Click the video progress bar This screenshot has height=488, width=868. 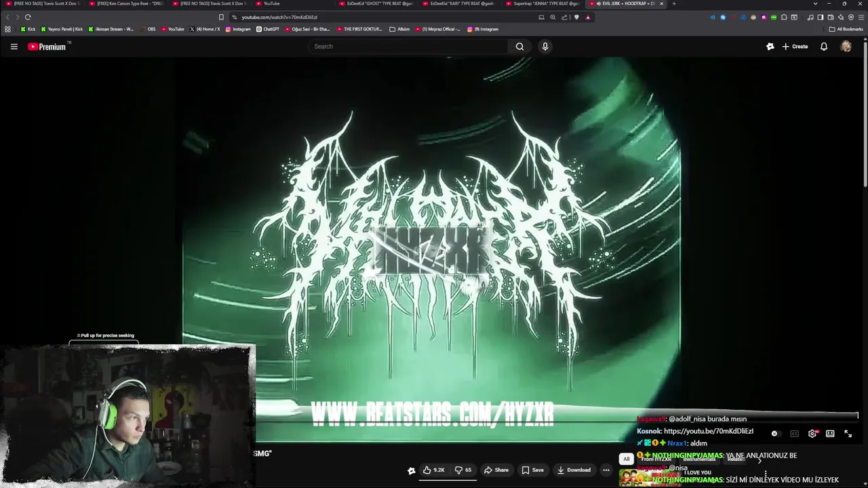click(556, 422)
